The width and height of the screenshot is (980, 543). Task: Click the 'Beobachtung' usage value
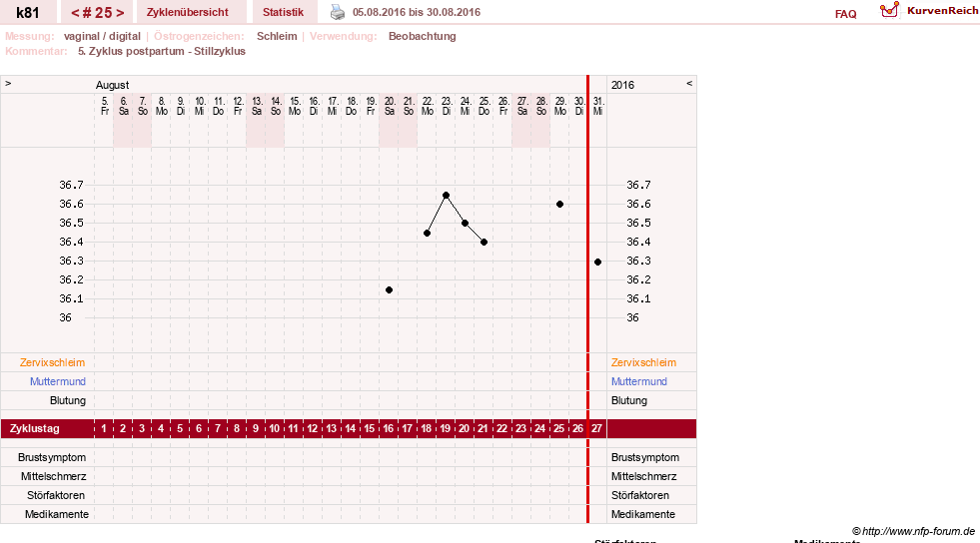coord(422,36)
